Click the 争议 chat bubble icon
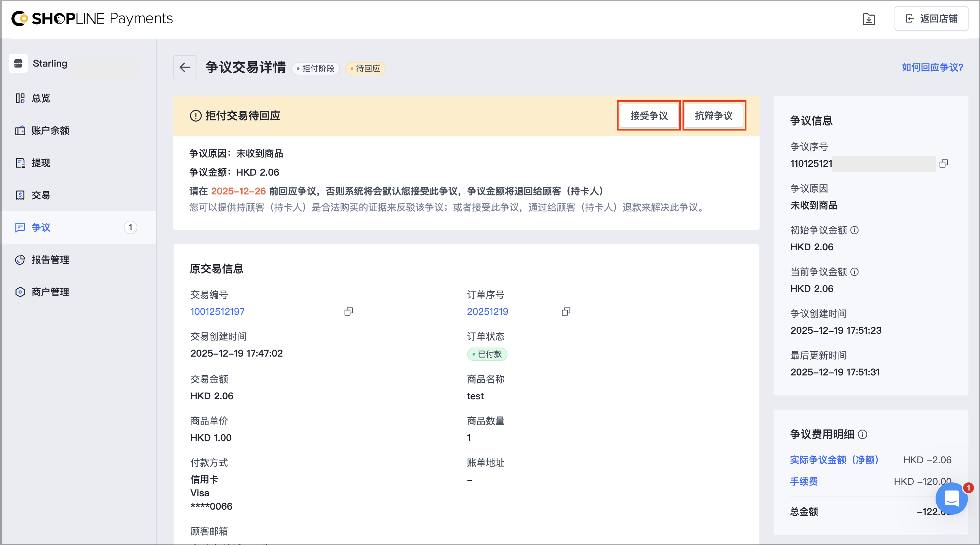Viewport: 980px width, 545px height. click(x=20, y=227)
